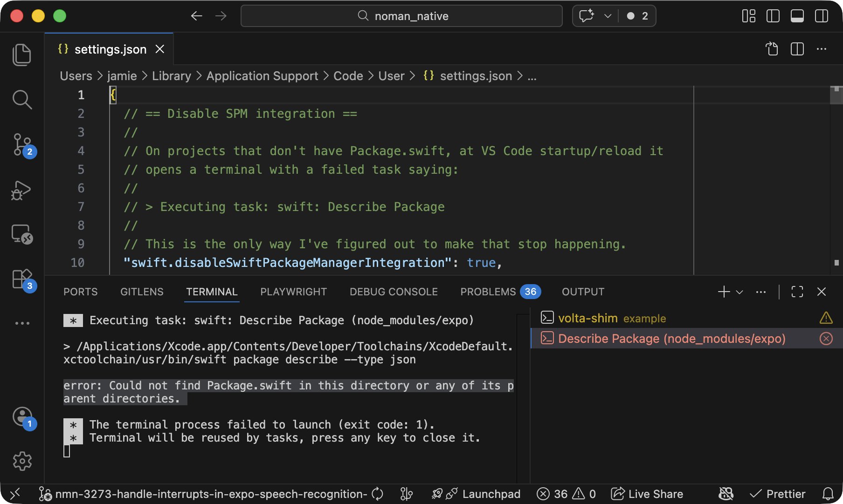Maximize the panel size
This screenshot has height=504, width=843.
797,292
